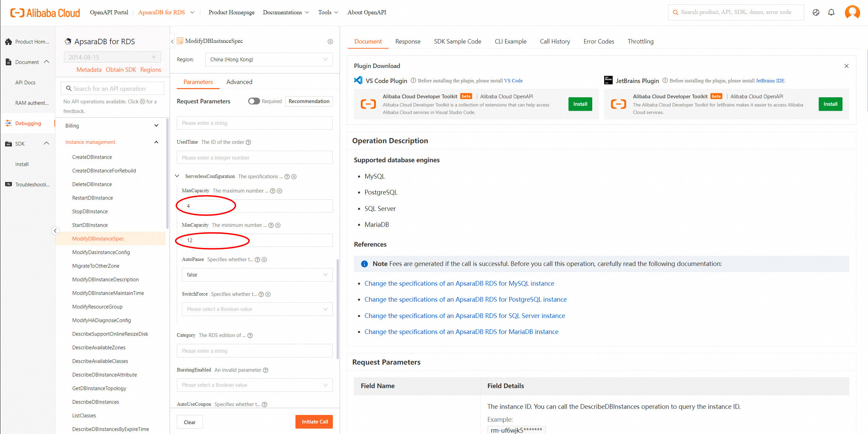The width and height of the screenshot is (868, 434).
Task: Collapse the ServerlessConfiguration section
Action: [177, 176]
